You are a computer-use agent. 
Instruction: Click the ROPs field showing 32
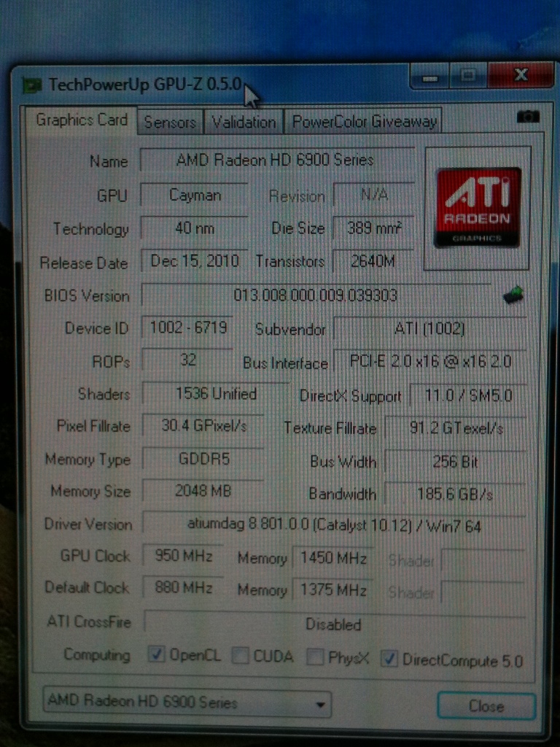coord(187,359)
